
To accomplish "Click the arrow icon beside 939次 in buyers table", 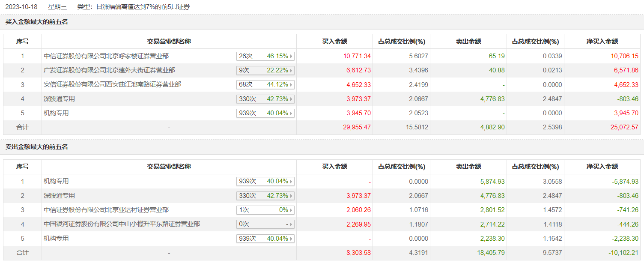I will pyautogui.click(x=292, y=114).
